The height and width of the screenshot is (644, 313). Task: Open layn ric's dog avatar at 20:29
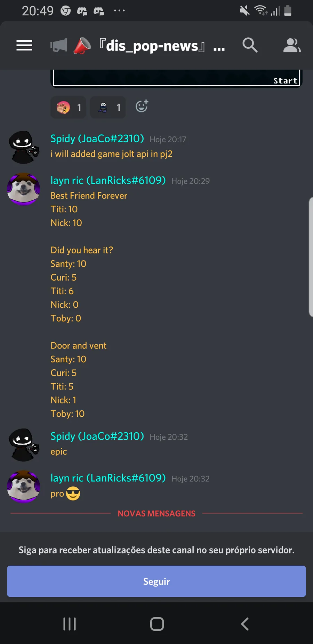24,189
